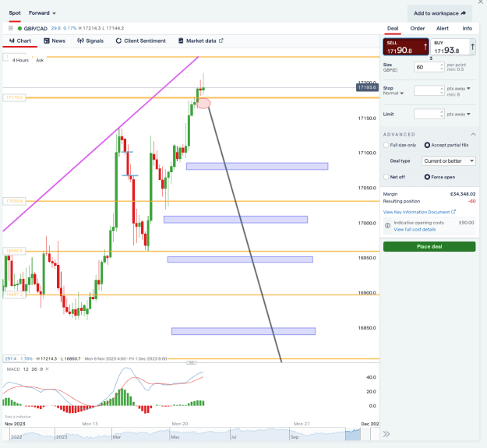Open the Alert tab
487x448 pixels.
pos(443,29)
